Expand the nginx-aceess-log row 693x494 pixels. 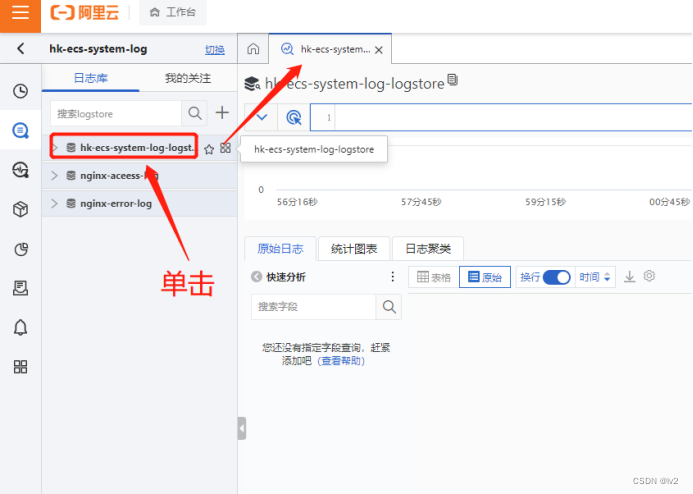pyautogui.click(x=54, y=175)
